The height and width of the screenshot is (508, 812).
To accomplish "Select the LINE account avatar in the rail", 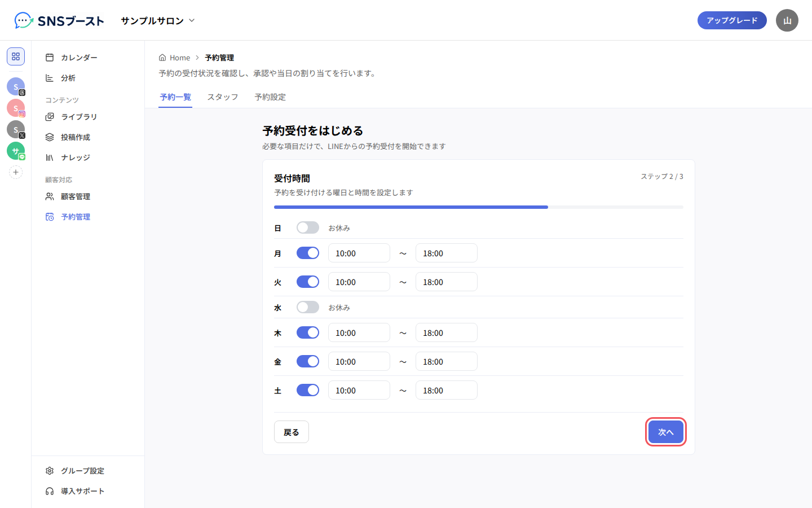I will click(x=16, y=151).
